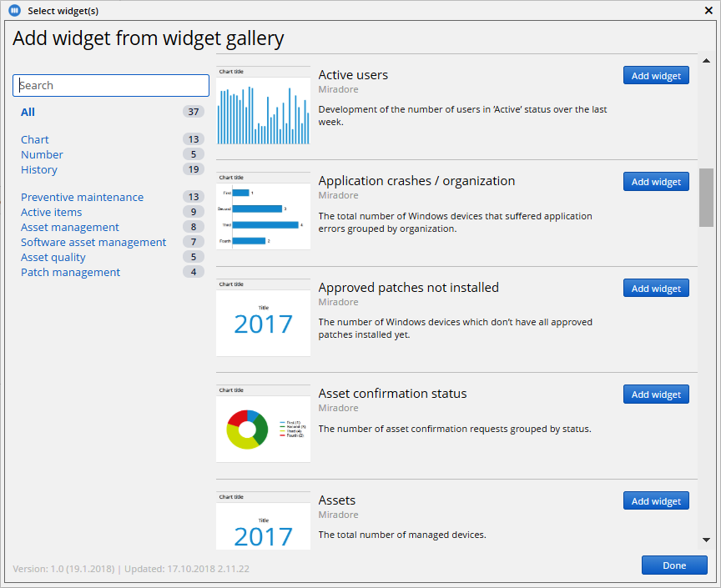The height and width of the screenshot is (588, 721).
Task: Open Preventive maintenance category
Action: click(x=82, y=197)
